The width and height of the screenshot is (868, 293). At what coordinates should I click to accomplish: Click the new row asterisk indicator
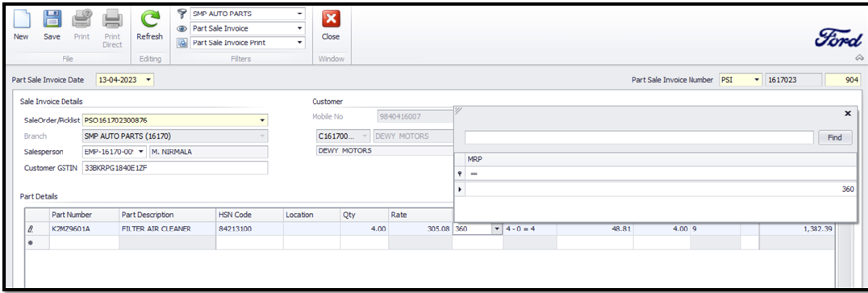(x=30, y=242)
